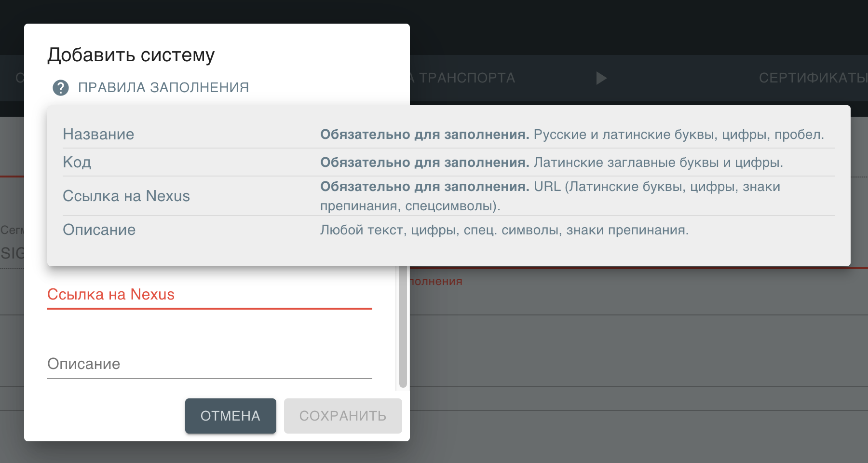Click the Код row in the rules tooltip
This screenshot has width=868, height=463.
pos(77,162)
